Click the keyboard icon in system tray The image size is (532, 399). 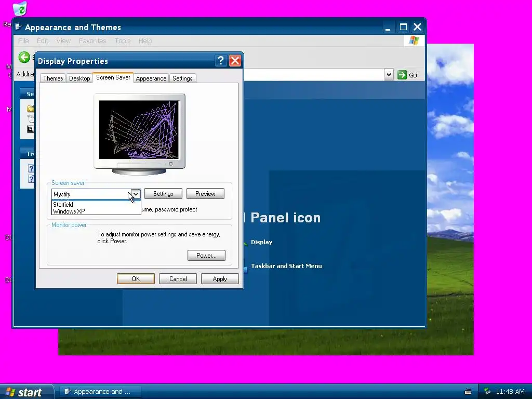pyautogui.click(x=468, y=392)
